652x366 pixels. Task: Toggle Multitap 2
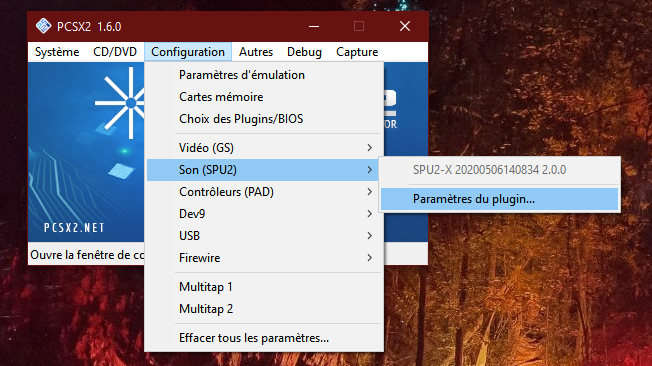tap(264, 309)
